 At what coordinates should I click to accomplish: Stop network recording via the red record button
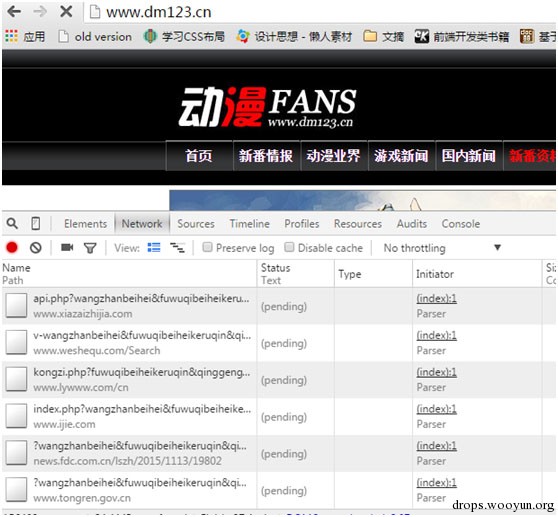pos(12,247)
